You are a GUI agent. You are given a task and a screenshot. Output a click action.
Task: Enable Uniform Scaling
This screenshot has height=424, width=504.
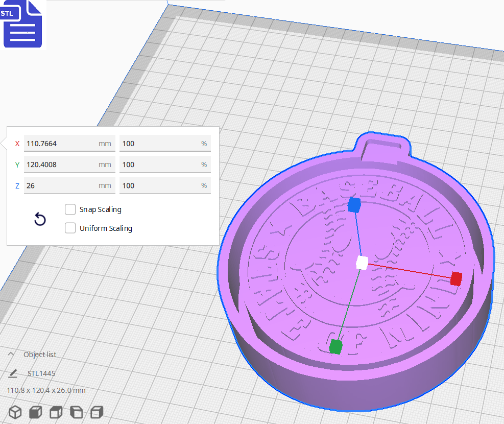70,228
